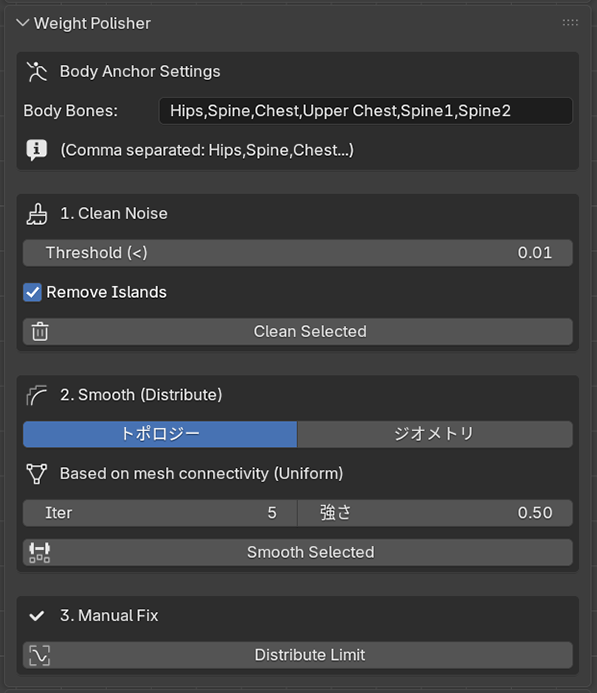This screenshot has width=597, height=693.
Task: Click the brush icon next to Clean Noise
Action: click(37, 214)
